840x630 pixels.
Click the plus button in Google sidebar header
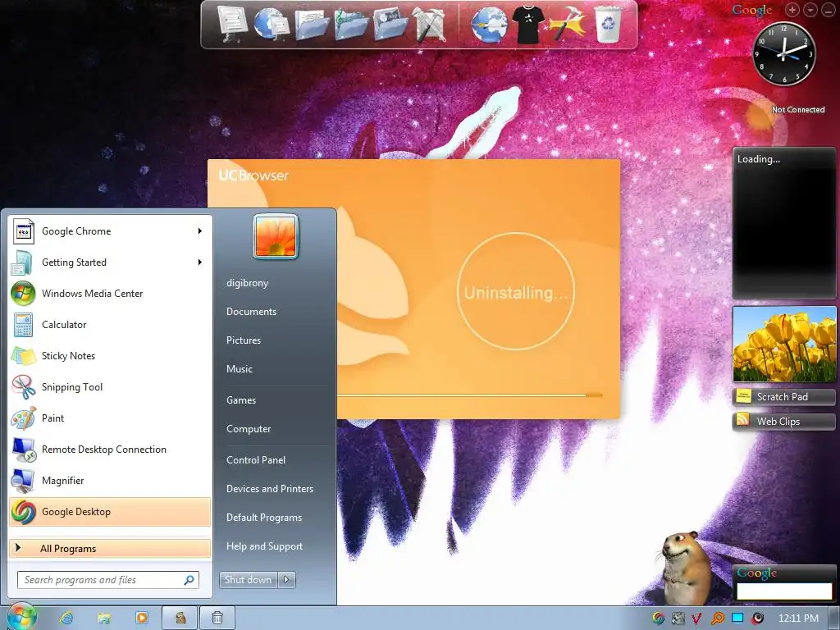point(792,10)
